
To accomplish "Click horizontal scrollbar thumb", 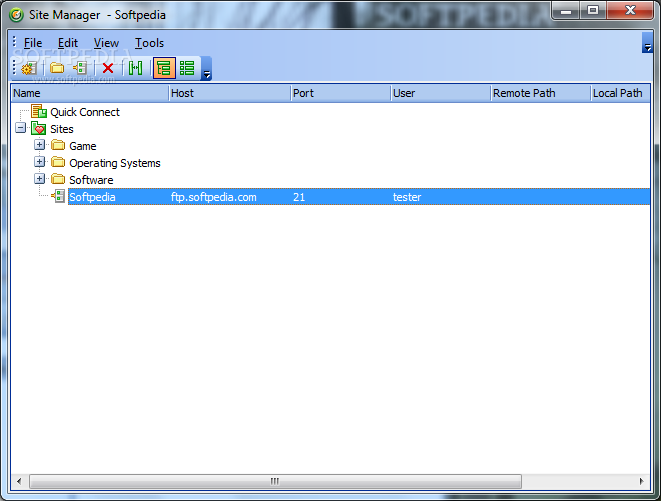I will pos(275,481).
